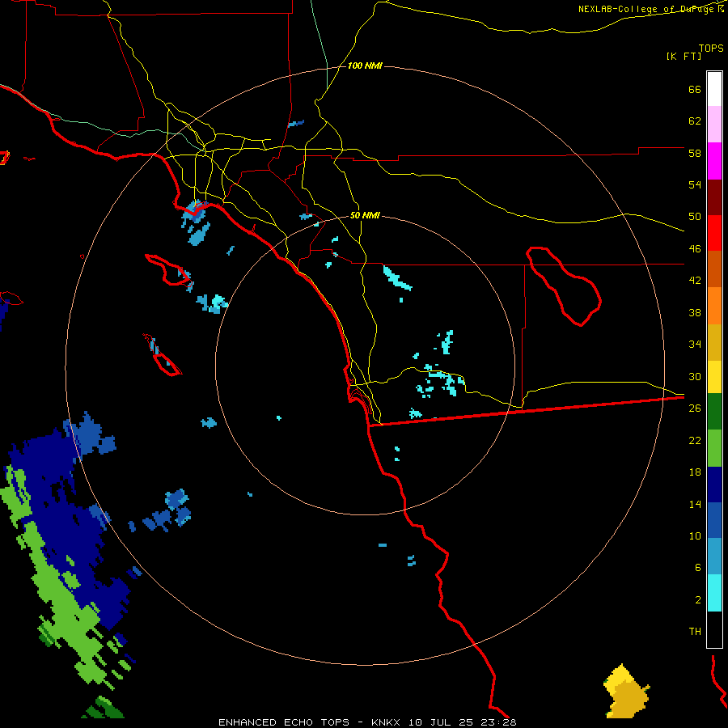Click the "KNKX" station identifier
The image size is (728, 728).
click(385, 722)
